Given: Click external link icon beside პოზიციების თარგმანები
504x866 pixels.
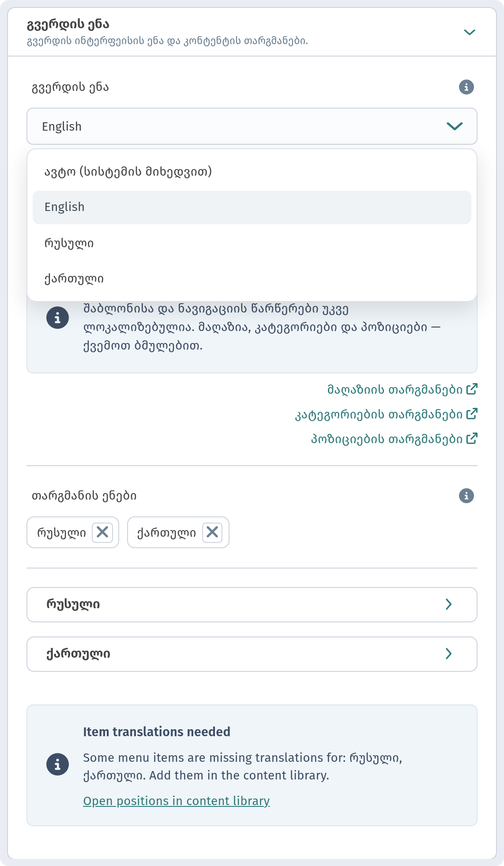Looking at the screenshot, I should 472,438.
